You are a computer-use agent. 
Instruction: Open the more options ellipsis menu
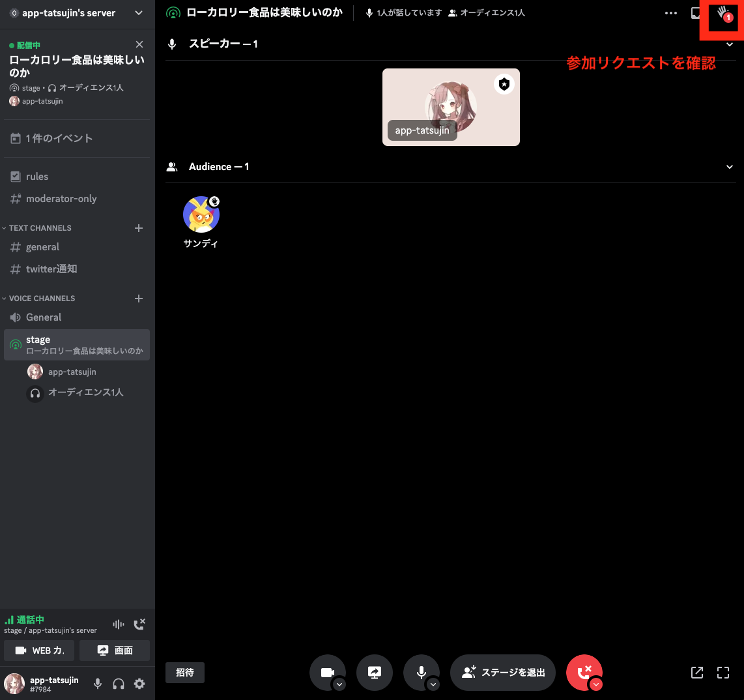pyautogui.click(x=670, y=12)
